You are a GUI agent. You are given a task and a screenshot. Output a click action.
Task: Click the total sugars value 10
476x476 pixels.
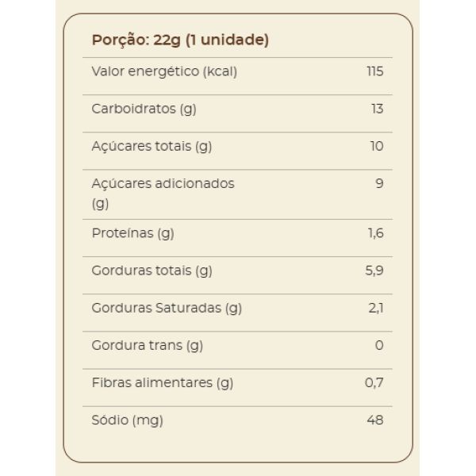click(376, 146)
